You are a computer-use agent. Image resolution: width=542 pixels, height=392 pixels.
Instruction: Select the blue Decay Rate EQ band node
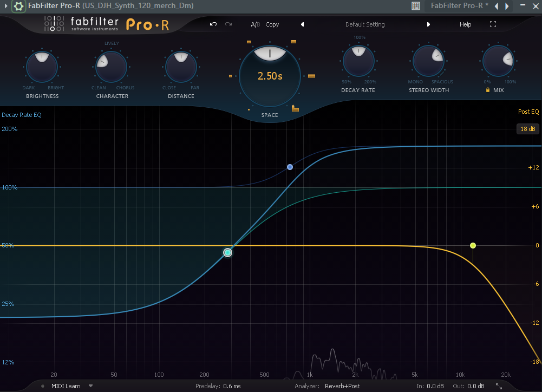pyautogui.click(x=290, y=167)
